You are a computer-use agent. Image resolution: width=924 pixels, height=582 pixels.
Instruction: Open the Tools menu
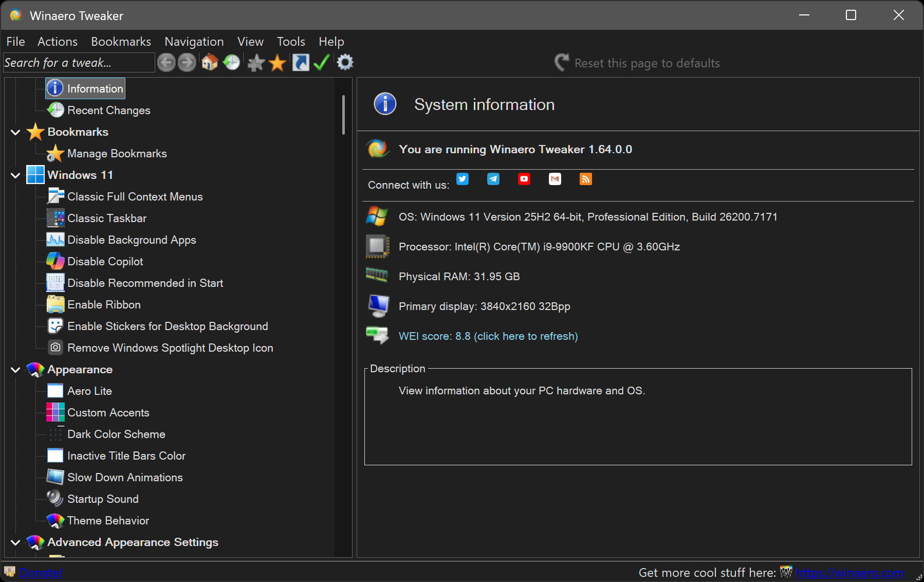click(291, 42)
